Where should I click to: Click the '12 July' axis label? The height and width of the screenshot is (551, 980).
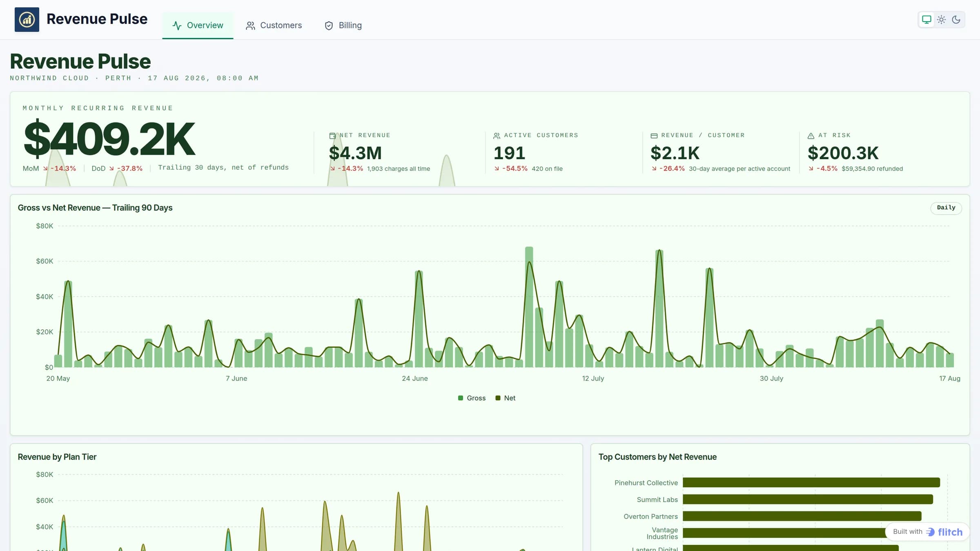[593, 378]
